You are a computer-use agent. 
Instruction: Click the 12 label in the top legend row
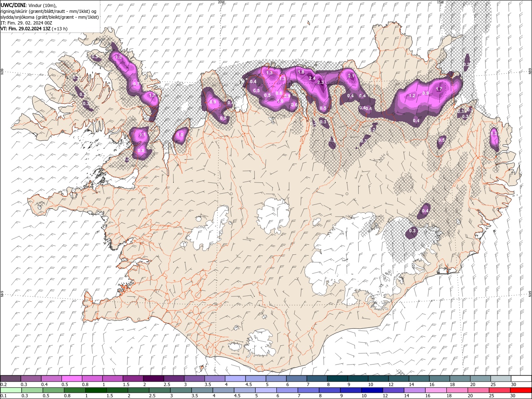(x=391, y=384)
